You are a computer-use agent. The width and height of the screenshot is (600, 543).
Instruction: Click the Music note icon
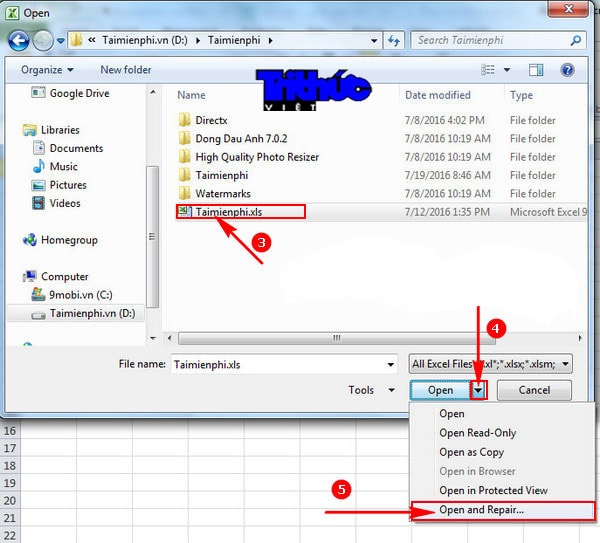click(39, 166)
